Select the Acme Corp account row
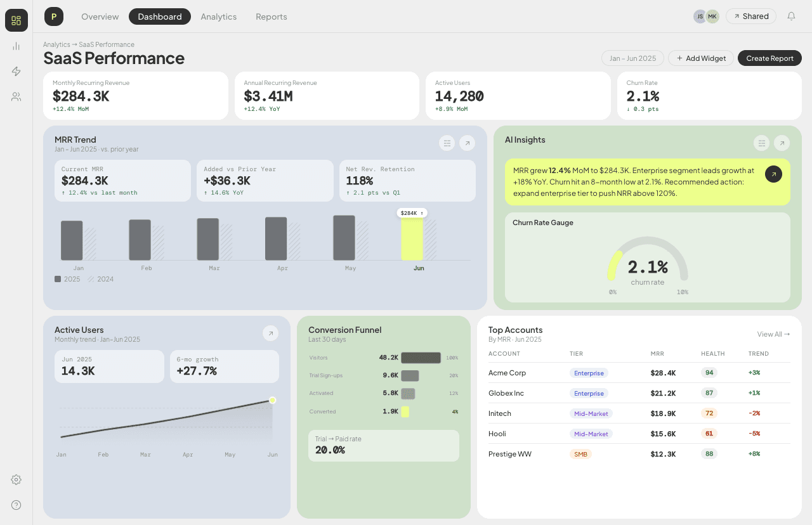This screenshot has height=525, width=812. [x=639, y=373]
